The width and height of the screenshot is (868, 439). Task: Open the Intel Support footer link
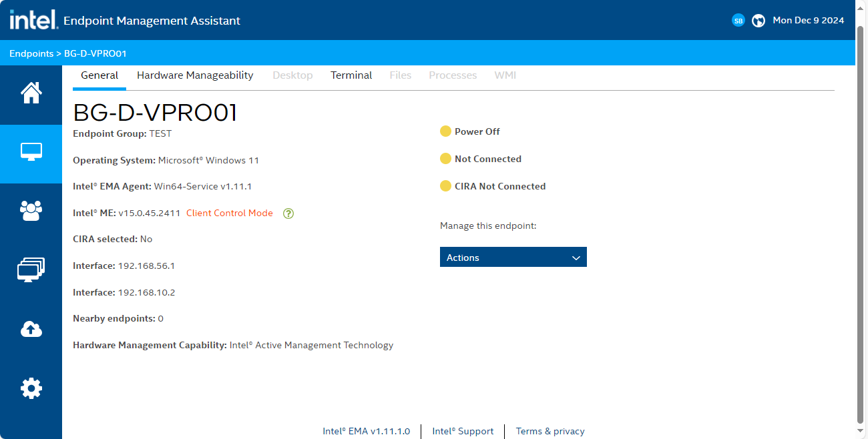pyautogui.click(x=463, y=431)
